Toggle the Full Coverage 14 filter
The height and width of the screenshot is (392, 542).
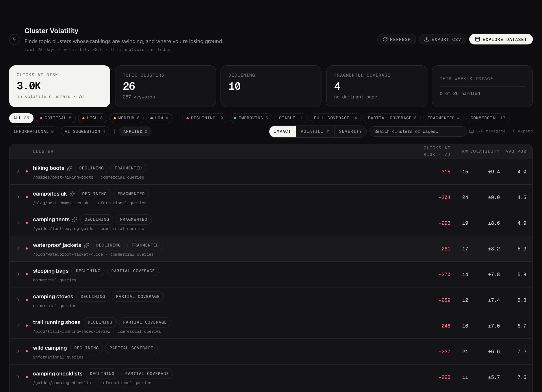coord(336,118)
